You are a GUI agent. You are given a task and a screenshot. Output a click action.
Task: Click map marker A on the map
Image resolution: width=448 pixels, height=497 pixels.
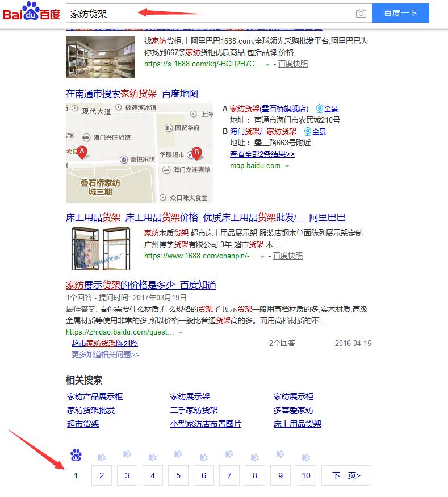point(82,152)
